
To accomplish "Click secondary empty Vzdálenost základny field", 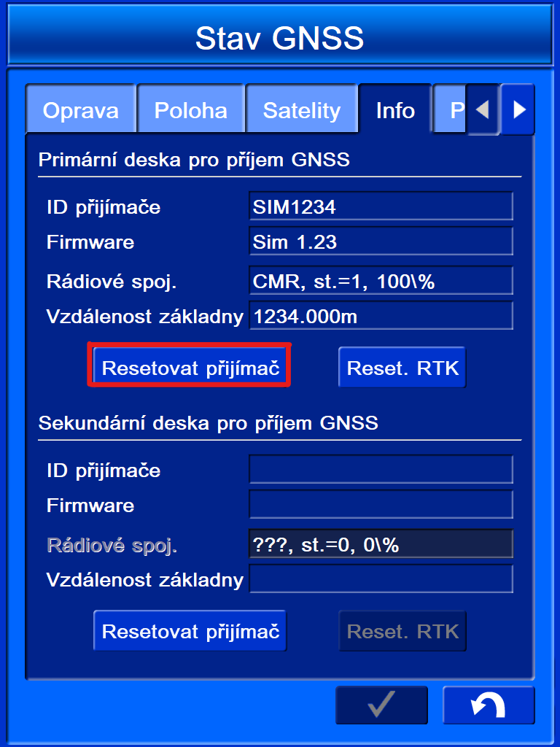I will pos(381,578).
